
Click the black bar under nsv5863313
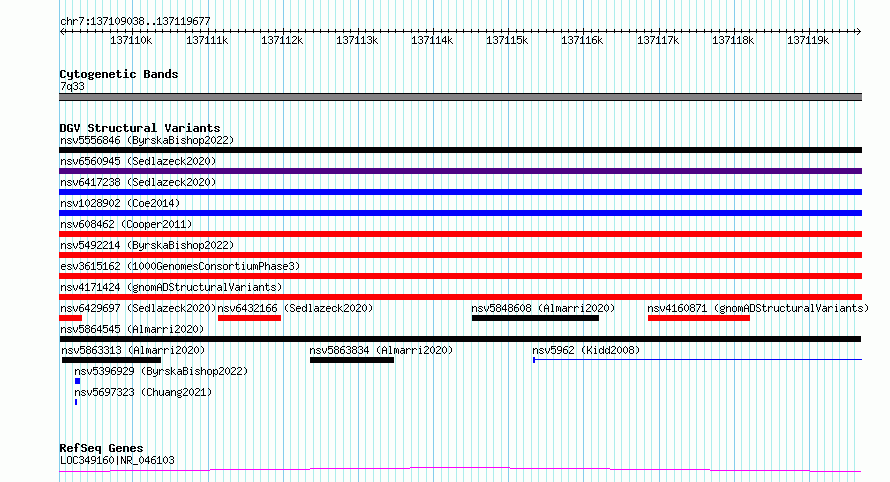[x=111, y=360]
